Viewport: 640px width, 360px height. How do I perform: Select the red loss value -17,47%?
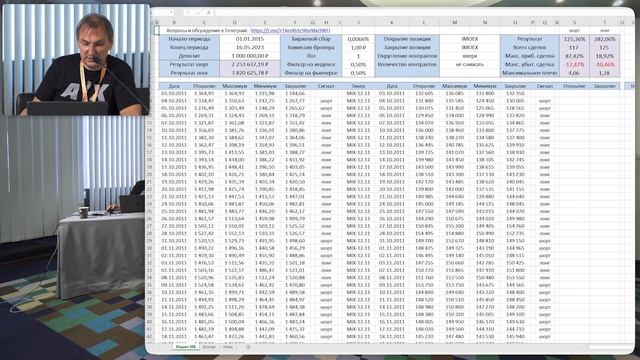point(574,64)
